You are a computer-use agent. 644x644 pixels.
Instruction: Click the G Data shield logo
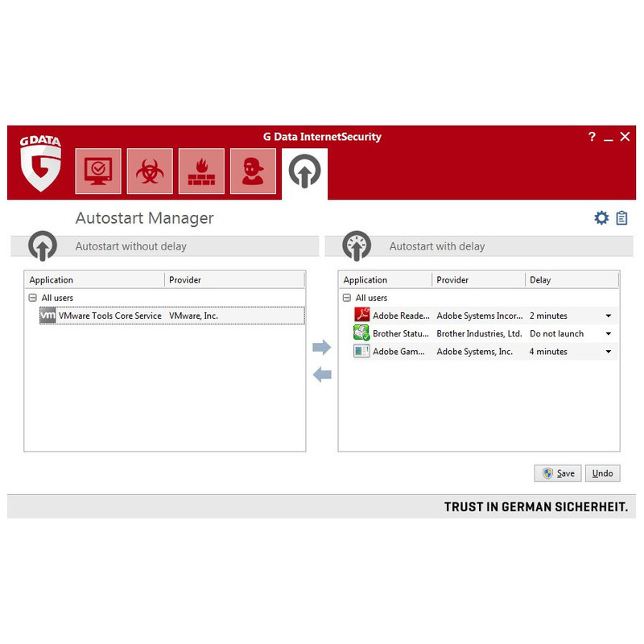[40, 163]
